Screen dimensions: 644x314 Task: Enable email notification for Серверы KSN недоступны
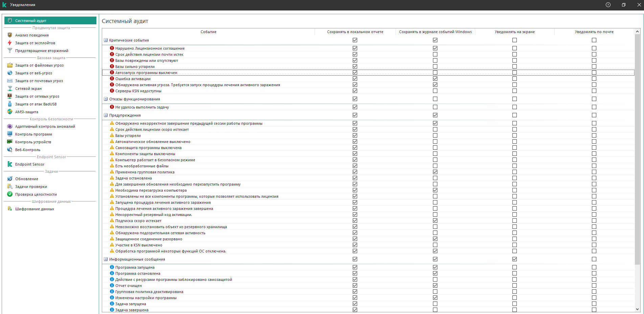(594, 91)
